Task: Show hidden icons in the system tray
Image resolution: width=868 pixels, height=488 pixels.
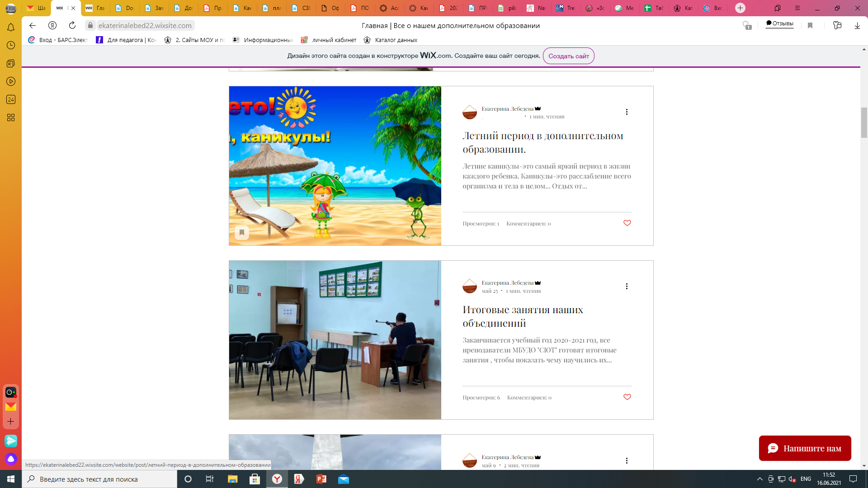Action: click(x=759, y=479)
